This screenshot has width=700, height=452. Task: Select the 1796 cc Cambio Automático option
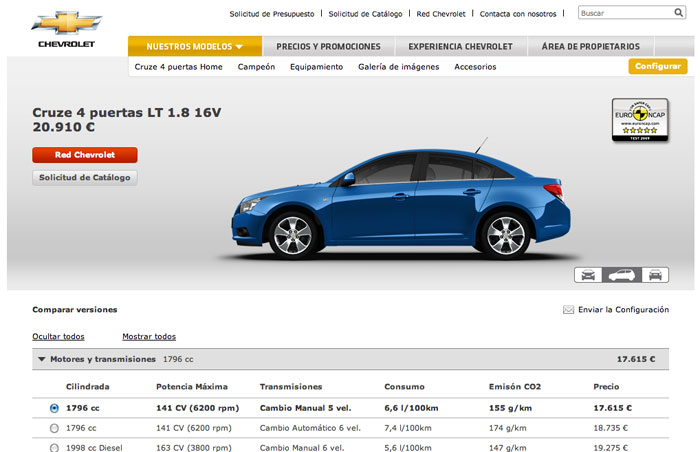click(x=54, y=428)
